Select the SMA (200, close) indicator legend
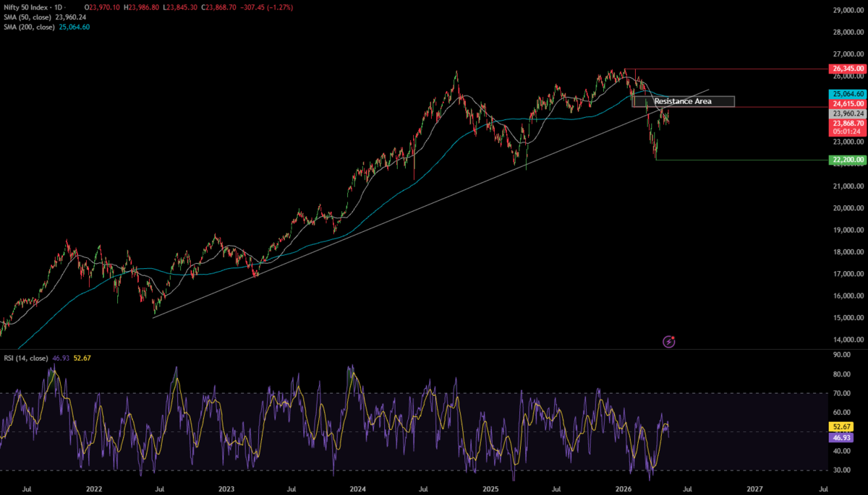 30,27
